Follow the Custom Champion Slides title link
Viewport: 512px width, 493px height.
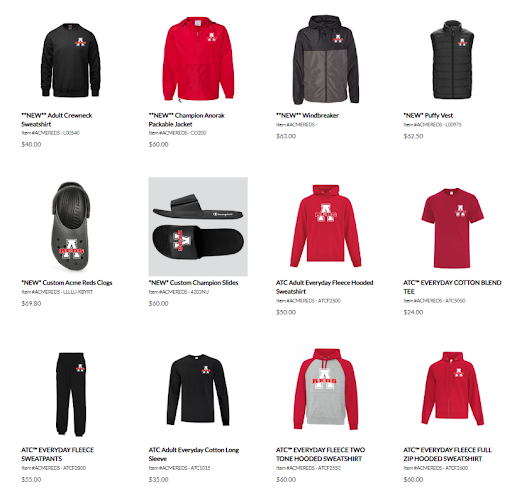pos(193,283)
